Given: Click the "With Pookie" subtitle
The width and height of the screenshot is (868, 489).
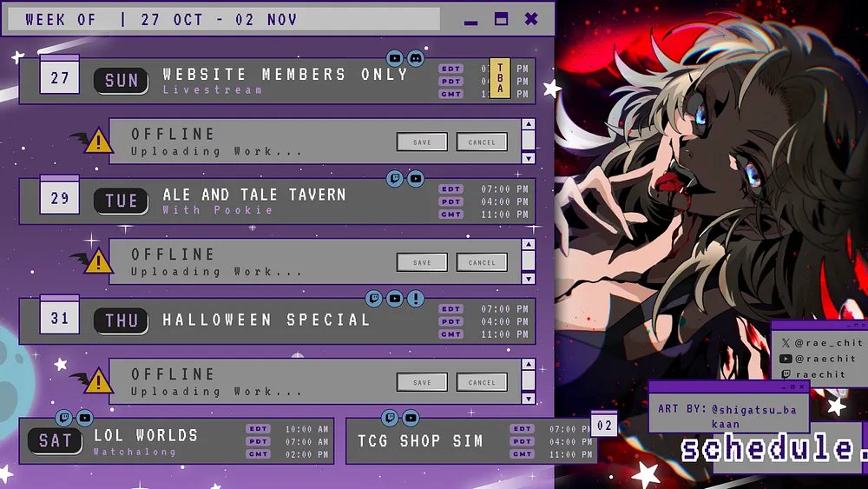Looking at the screenshot, I should [218, 210].
